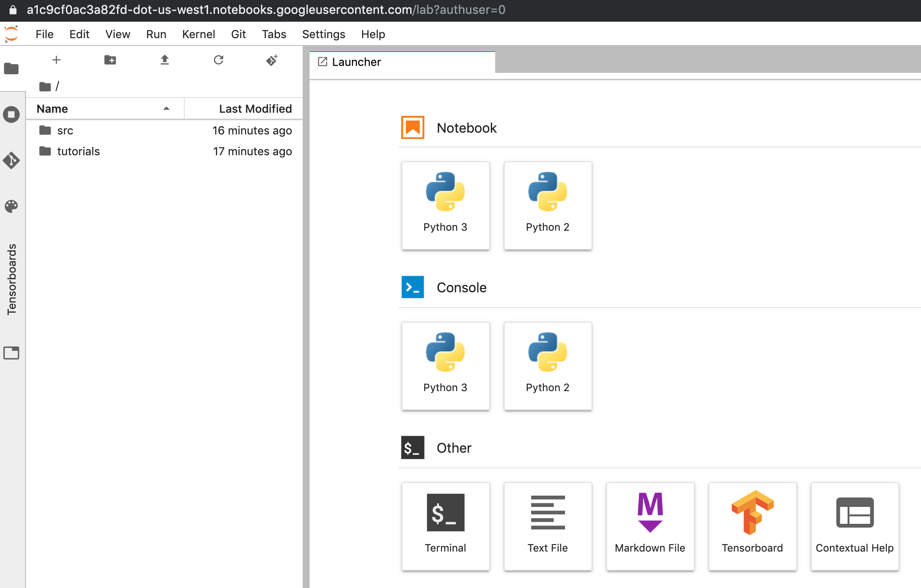The image size is (921, 588).
Task: Create a new folder with toolbar icon
Action: pos(110,60)
